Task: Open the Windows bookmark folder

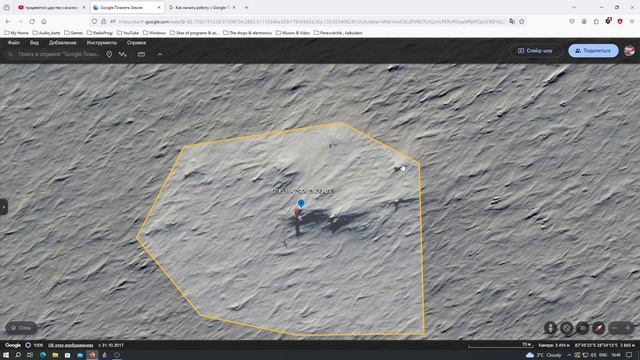Action: pyautogui.click(x=154, y=33)
